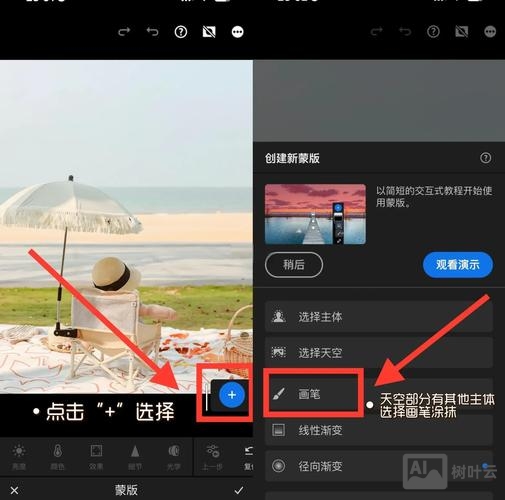Image resolution: width=505 pixels, height=500 pixels.
Task: Click the dimmed more options icon in the right screen
Action: (490, 32)
